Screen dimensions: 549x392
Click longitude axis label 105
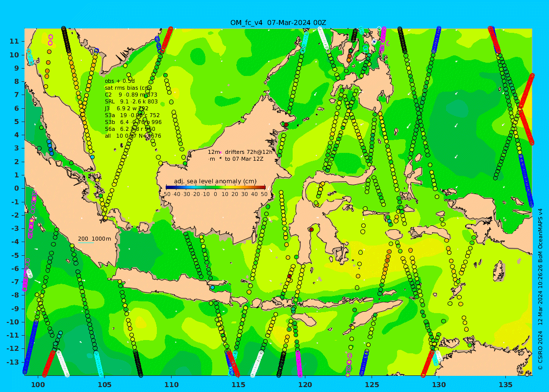coord(105,385)
